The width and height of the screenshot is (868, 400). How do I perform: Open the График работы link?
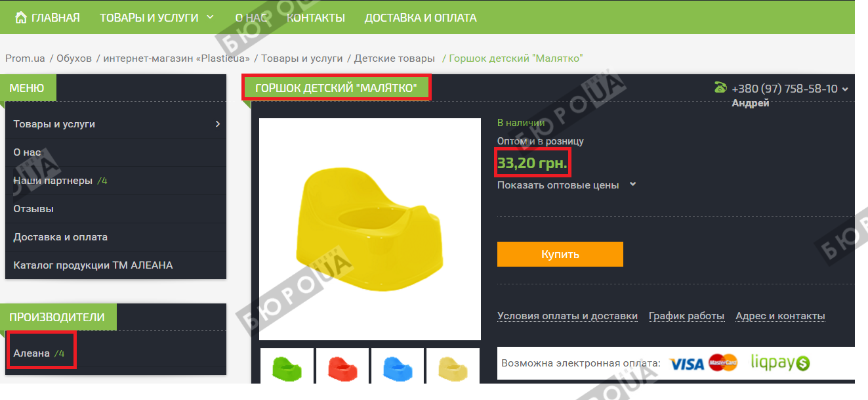click(686, 316)
